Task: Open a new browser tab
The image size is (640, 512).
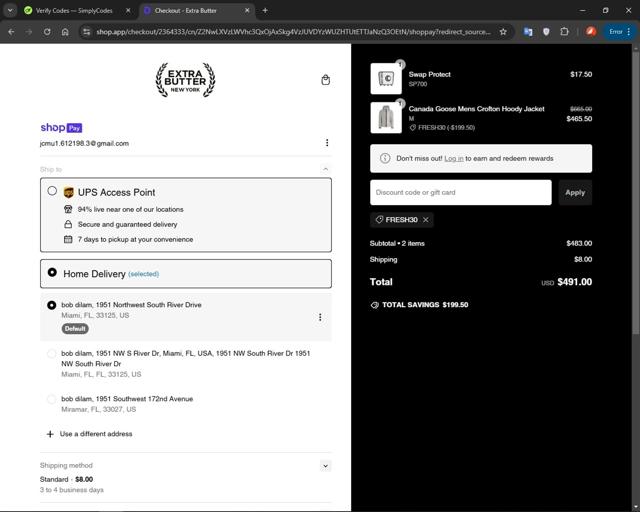Action: coord(265,11)
